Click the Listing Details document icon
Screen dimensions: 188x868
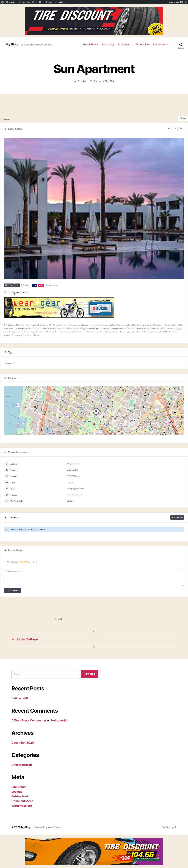pos(5,129)
